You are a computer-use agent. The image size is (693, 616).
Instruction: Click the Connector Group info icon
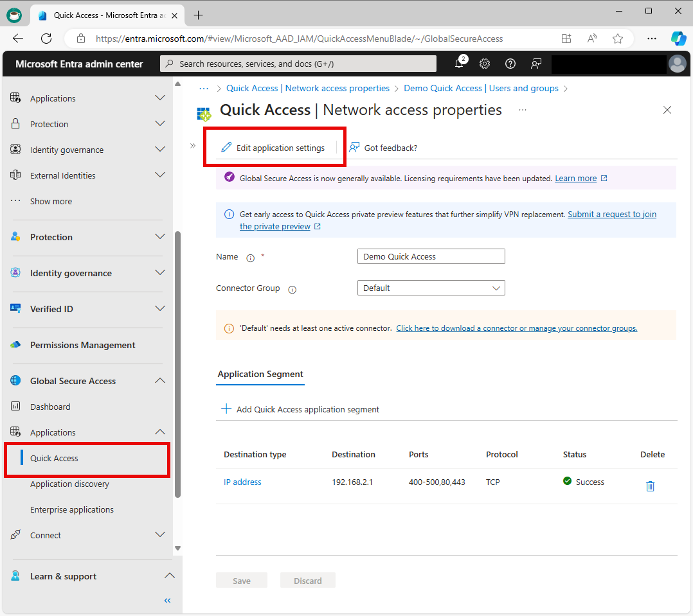292,290
